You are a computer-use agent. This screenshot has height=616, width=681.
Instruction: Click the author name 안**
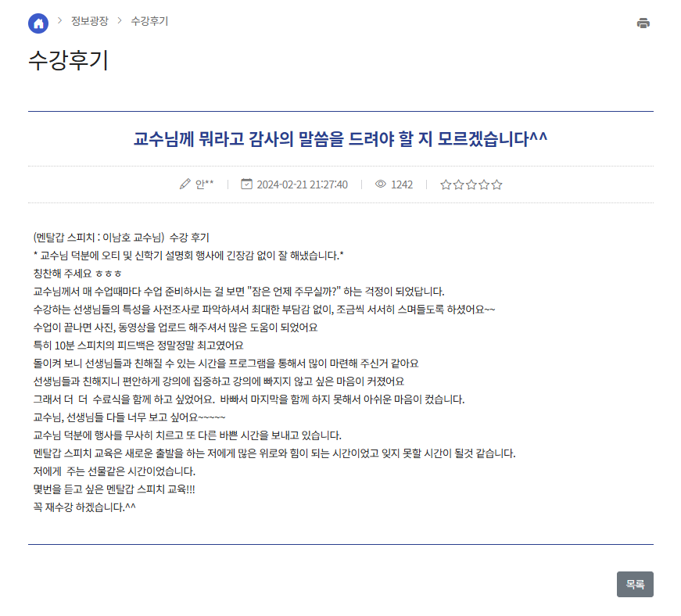(x=204, y=184)
